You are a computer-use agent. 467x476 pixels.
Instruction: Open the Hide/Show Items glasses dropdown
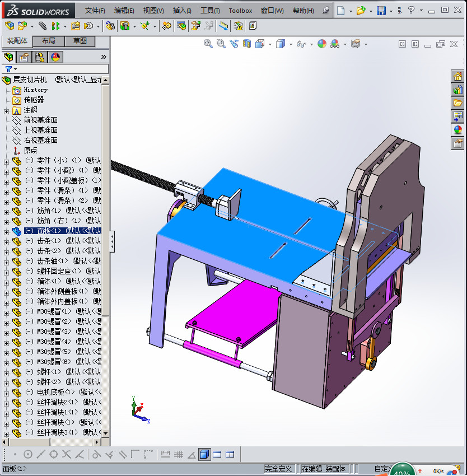(x=311, y=45)
